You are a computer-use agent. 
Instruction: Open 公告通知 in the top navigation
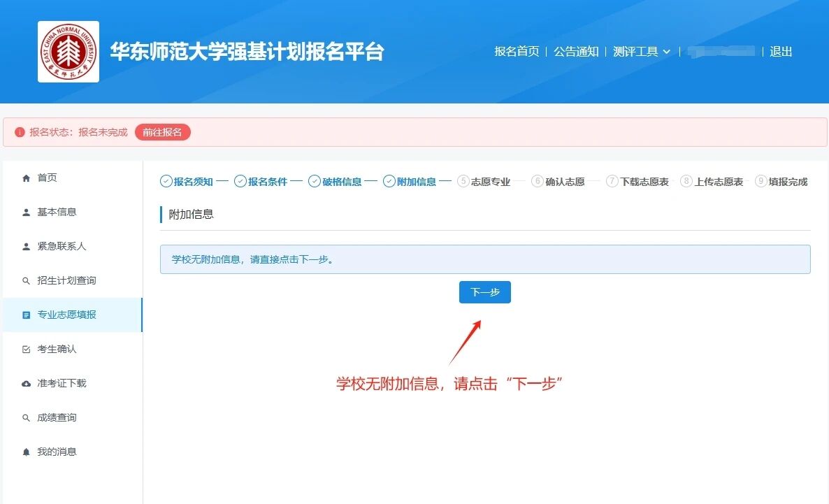coord(576,52)
